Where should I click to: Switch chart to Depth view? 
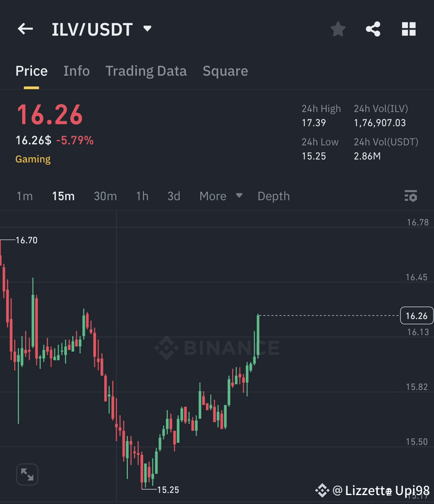[273, 196]
